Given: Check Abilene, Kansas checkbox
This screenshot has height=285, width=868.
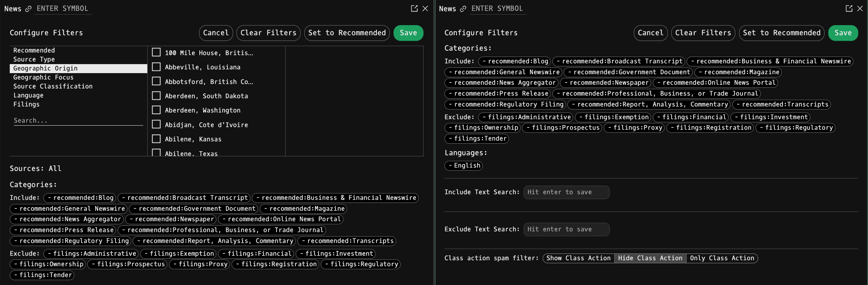Looking at the screenshot, I should 156,139.
